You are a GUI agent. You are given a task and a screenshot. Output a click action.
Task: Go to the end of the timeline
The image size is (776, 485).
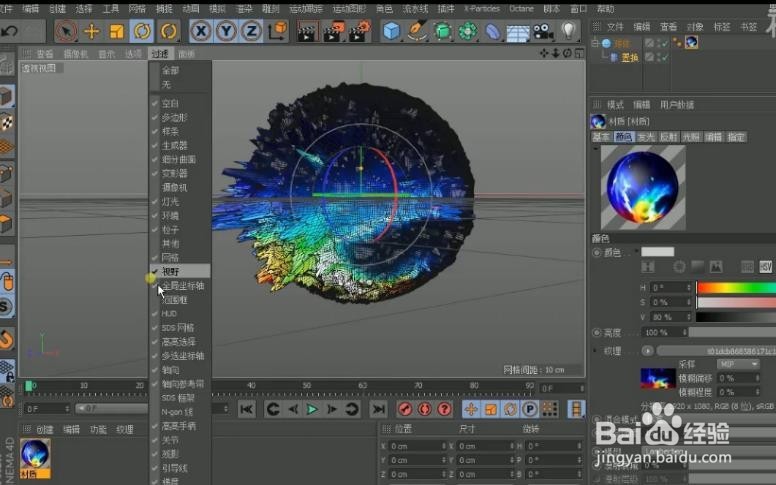[379, 409]
